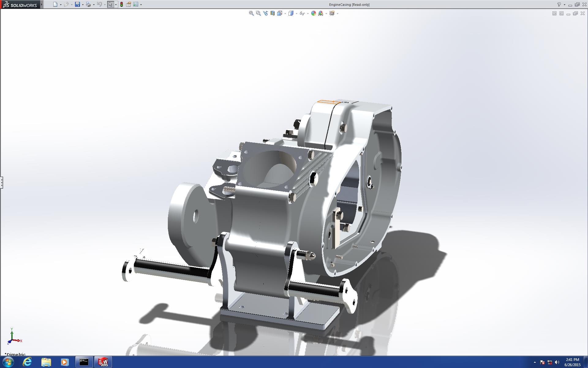
Task: Click the Rebuild traffic light icon
Action: click(x=122, y=4)
